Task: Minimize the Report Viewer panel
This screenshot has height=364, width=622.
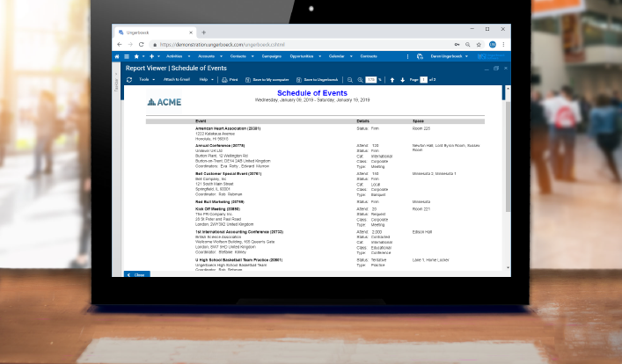Action: [x=487, y=69]
